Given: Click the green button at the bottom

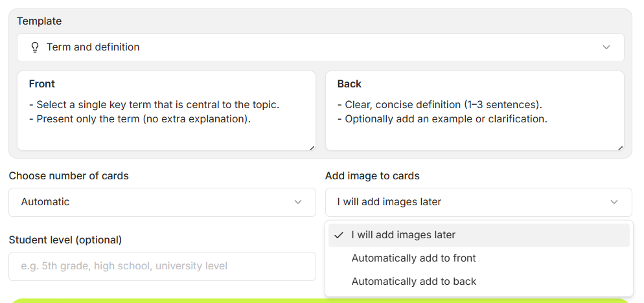Looking at the screenshot, I should pos(320,301).
